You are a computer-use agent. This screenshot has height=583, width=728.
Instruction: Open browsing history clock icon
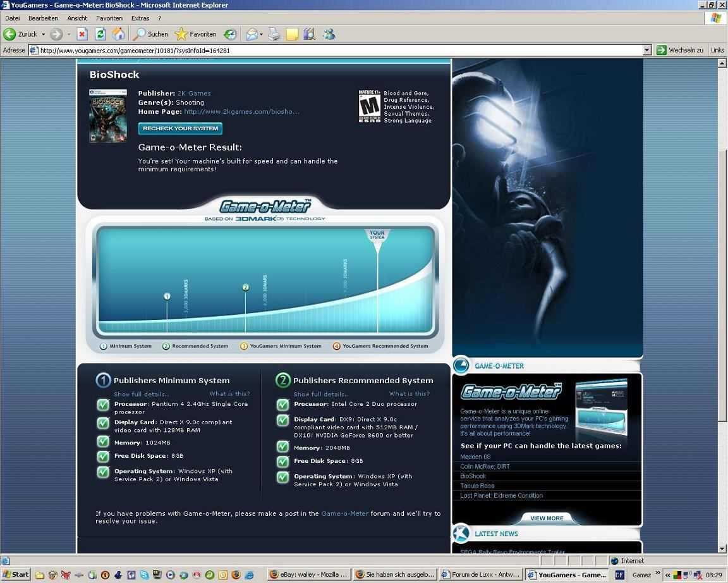click(x=230, y=34)
